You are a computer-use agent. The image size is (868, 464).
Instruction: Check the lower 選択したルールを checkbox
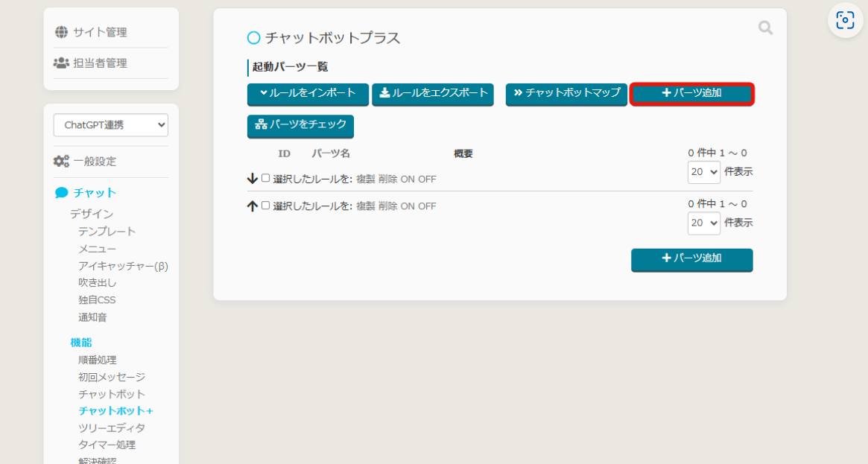tap(266, 206)
